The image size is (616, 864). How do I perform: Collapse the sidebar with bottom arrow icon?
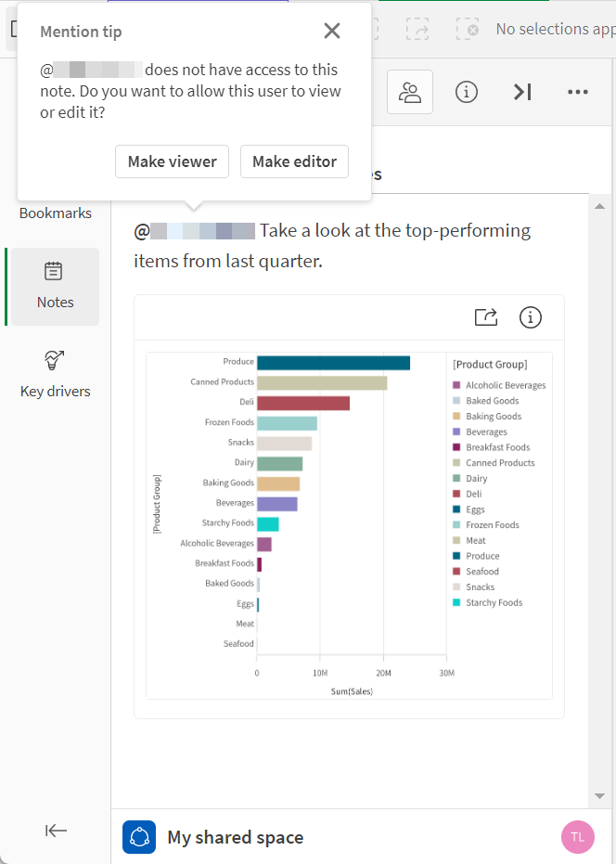coord(56,831)
